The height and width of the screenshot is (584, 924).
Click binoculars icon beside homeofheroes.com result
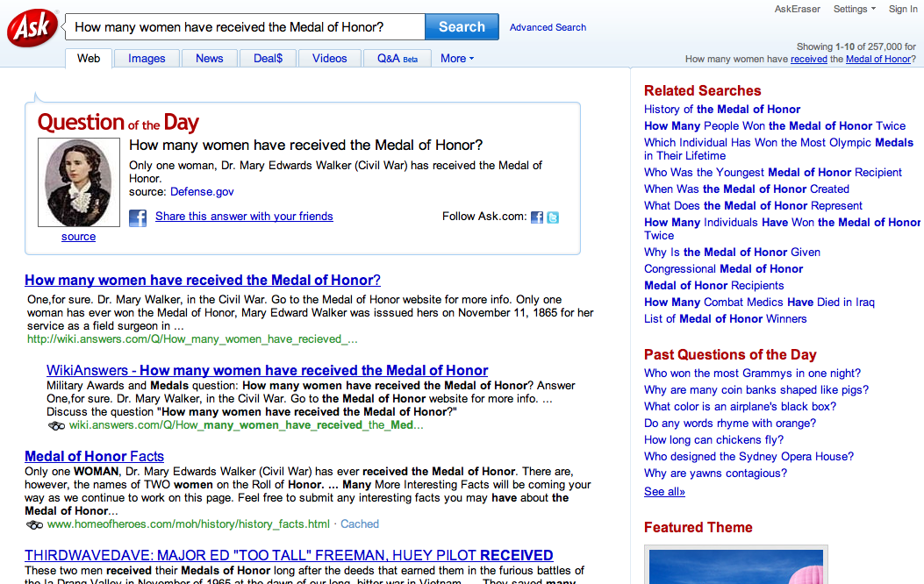34,524
